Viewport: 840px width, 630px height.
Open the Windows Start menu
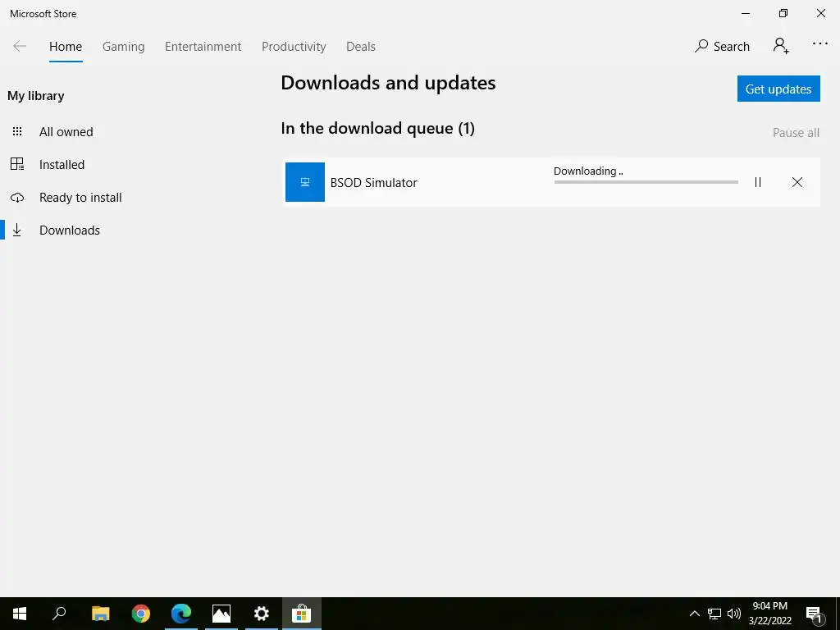pos(20,614)
